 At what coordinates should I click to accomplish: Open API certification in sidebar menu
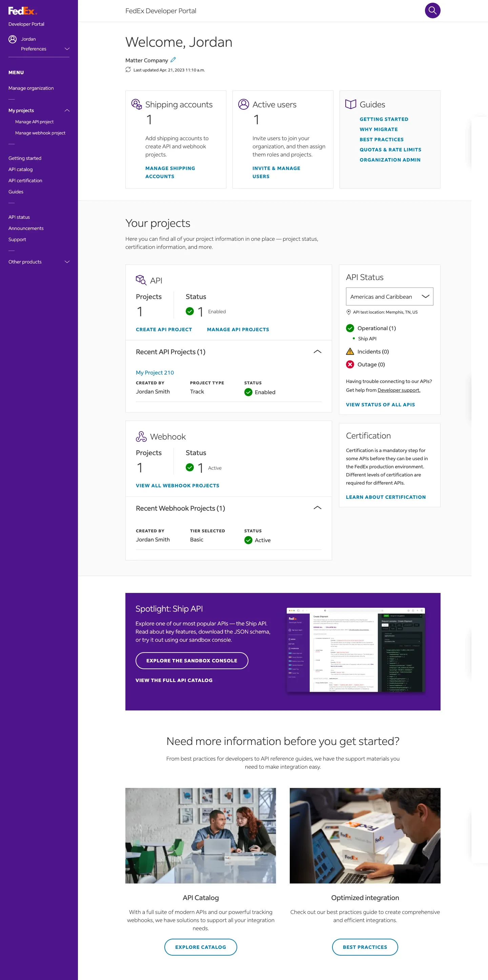(x=25, y=180)
